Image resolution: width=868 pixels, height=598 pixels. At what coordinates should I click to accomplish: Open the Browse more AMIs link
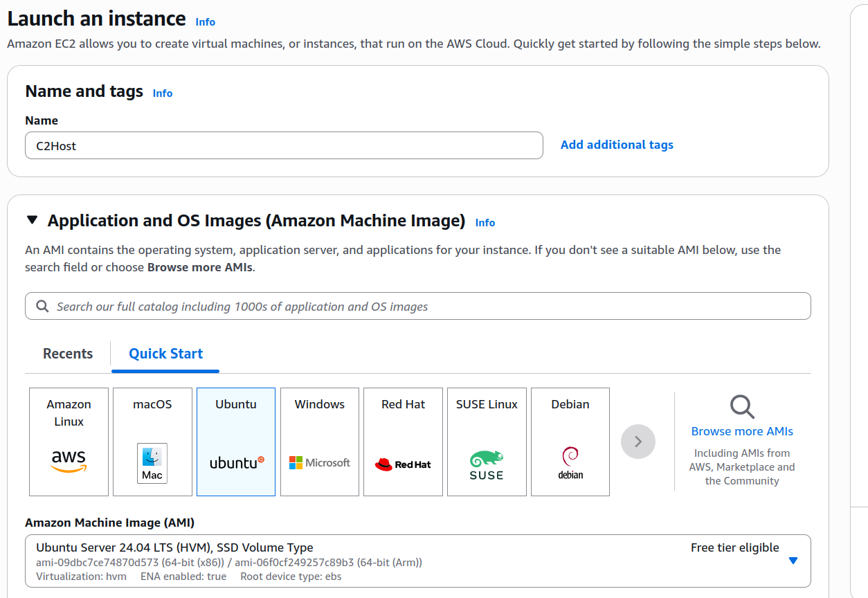click(x=742, y=431)
